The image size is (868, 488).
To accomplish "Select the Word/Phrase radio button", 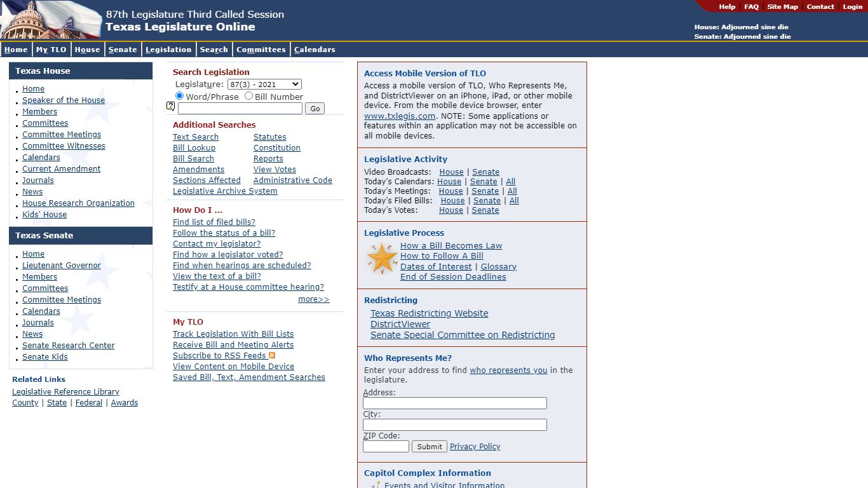I will tap(180, 96).
